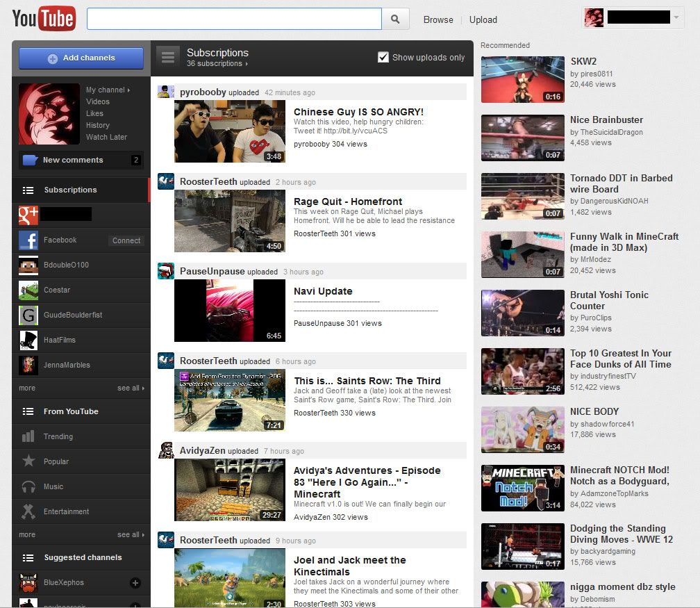Toggle the Show uploads only checkbox
The width and height of the screenshot is (700, 608).
(x=383, y=58)
